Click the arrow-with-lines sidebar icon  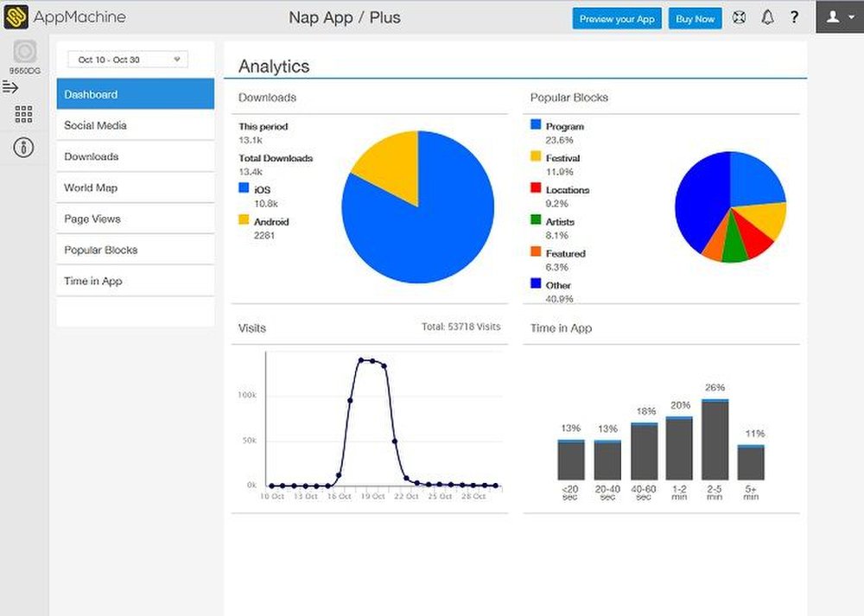point(10,86)
